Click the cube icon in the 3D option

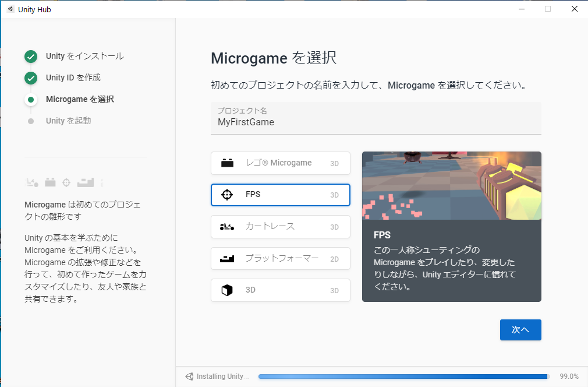point(227,290)
